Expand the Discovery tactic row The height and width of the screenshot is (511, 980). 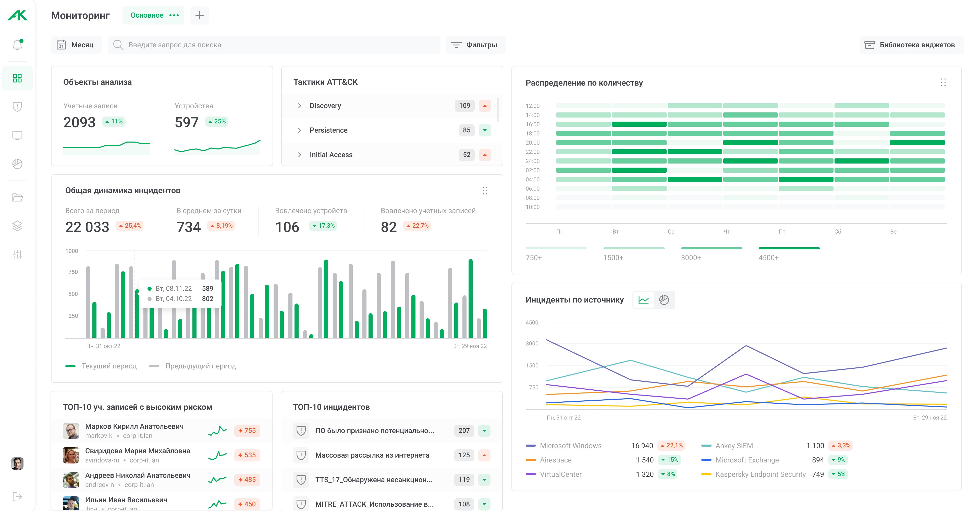click(x=299, y=106)
